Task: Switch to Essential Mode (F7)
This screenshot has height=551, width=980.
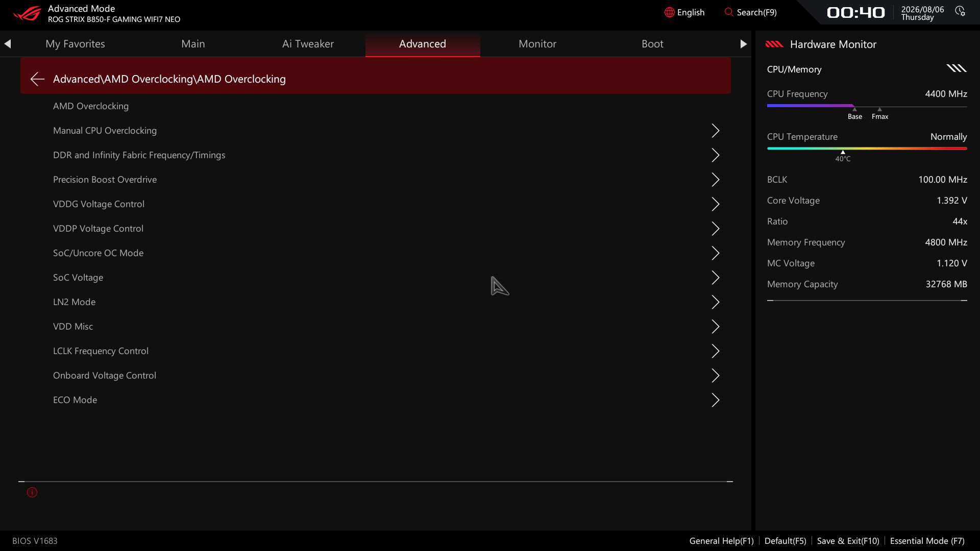Action: (927, 541)
